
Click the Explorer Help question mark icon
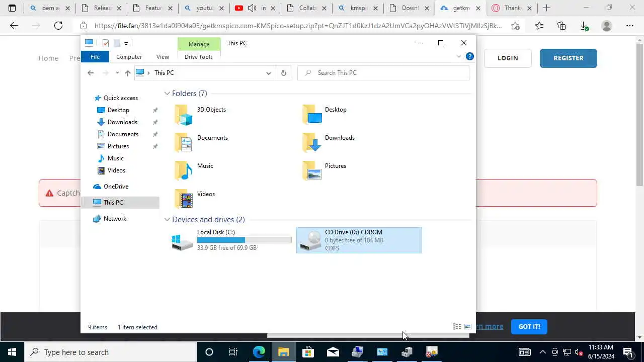click(x=469, y=56)
